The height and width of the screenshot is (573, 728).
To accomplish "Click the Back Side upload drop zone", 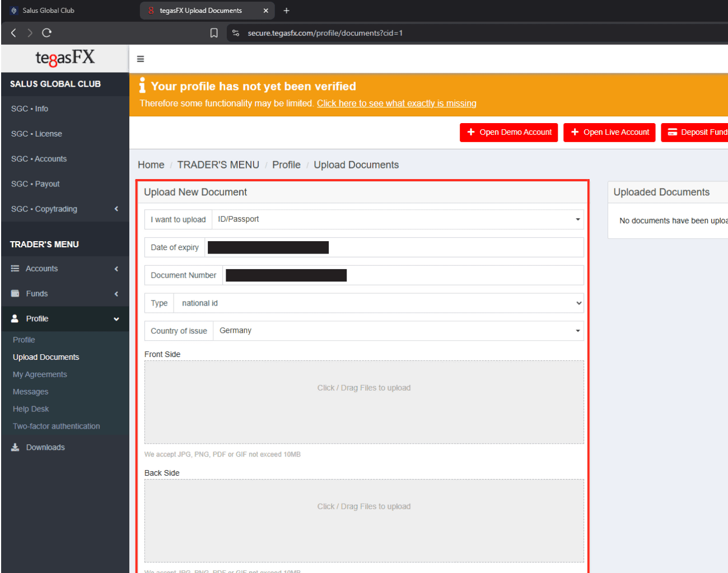I will (364, 521).
